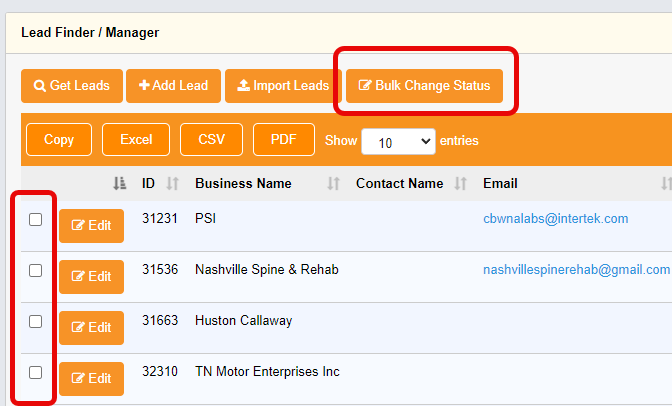Edit the TN Motor Enterprises Inc lead

coord(91,379)
